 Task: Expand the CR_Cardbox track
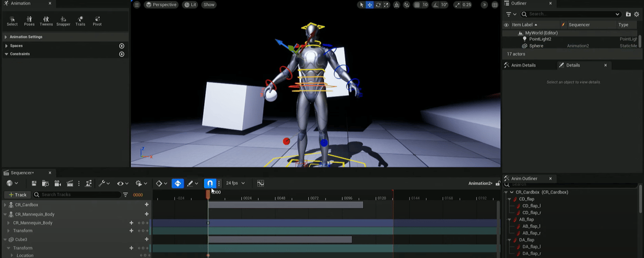[x=5, y=205]
